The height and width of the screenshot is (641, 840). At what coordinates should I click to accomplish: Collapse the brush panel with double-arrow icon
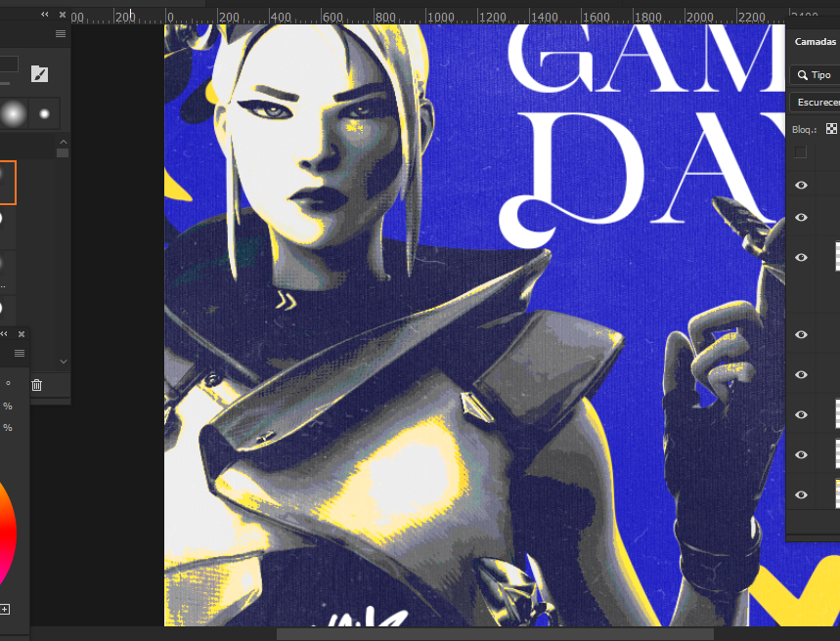click(44, 15)
